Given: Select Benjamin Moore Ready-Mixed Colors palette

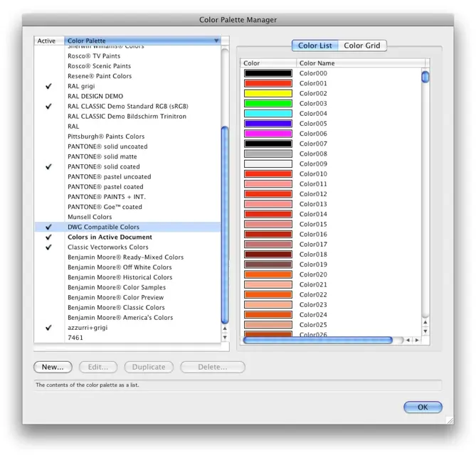Looking at the screenshot, I should click(x=126, y=257).
